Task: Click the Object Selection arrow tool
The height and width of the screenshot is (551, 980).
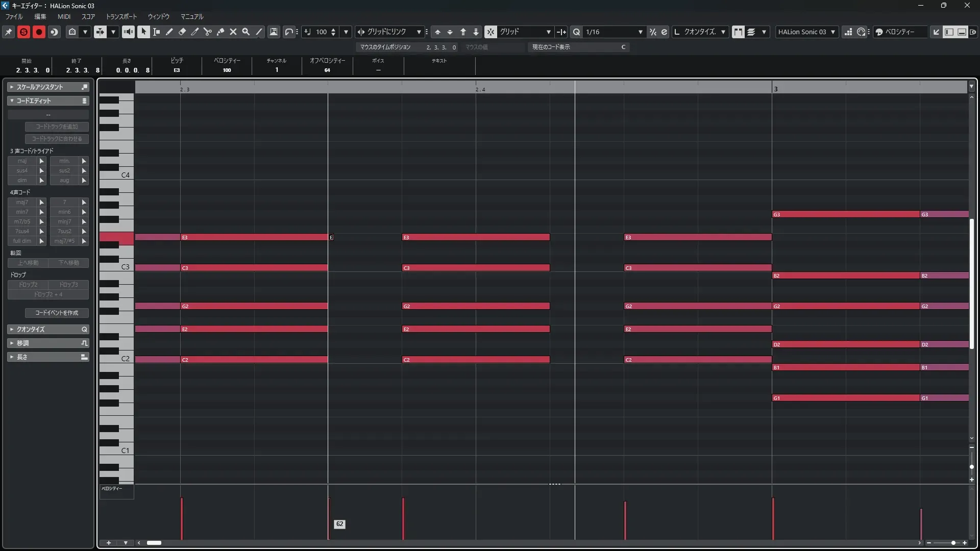Action: [x=144, y=32]
